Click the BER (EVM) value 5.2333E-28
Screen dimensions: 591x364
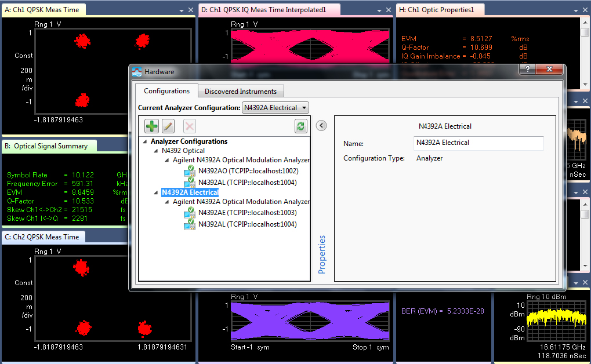(466, 311)
